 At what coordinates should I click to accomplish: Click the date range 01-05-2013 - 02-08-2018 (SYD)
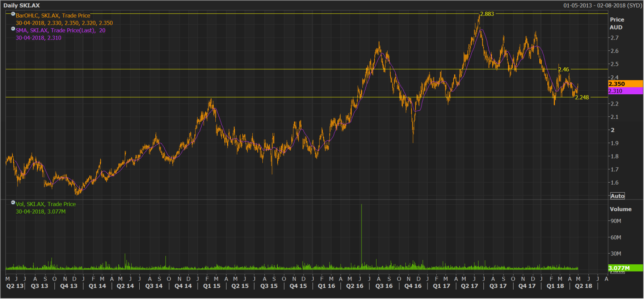[603, 5]
